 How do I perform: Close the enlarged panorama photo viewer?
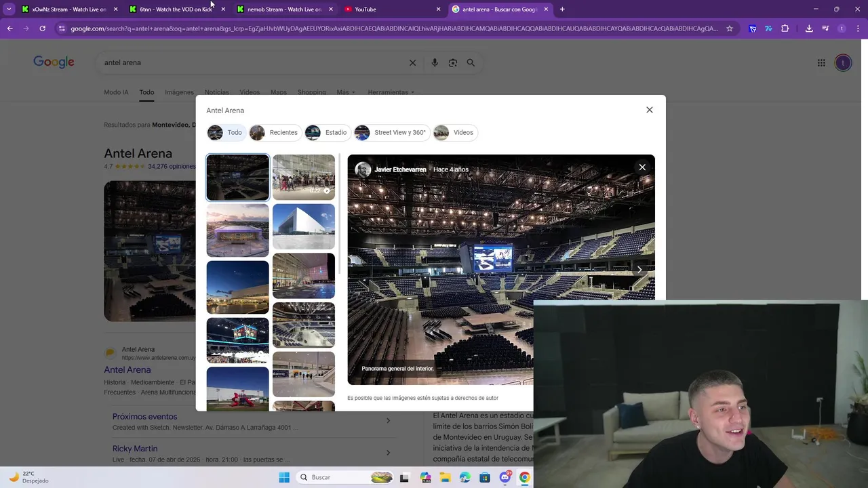[x=642, y=167]
